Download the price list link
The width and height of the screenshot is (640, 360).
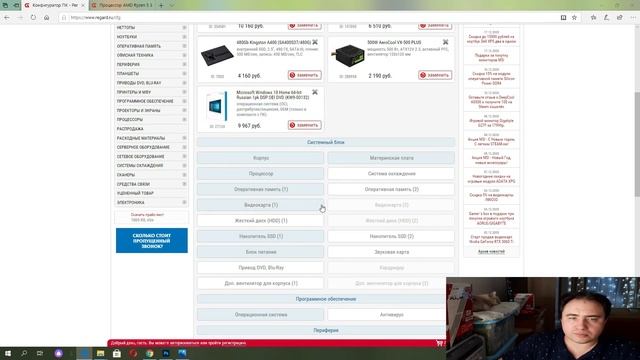[147, 215]
